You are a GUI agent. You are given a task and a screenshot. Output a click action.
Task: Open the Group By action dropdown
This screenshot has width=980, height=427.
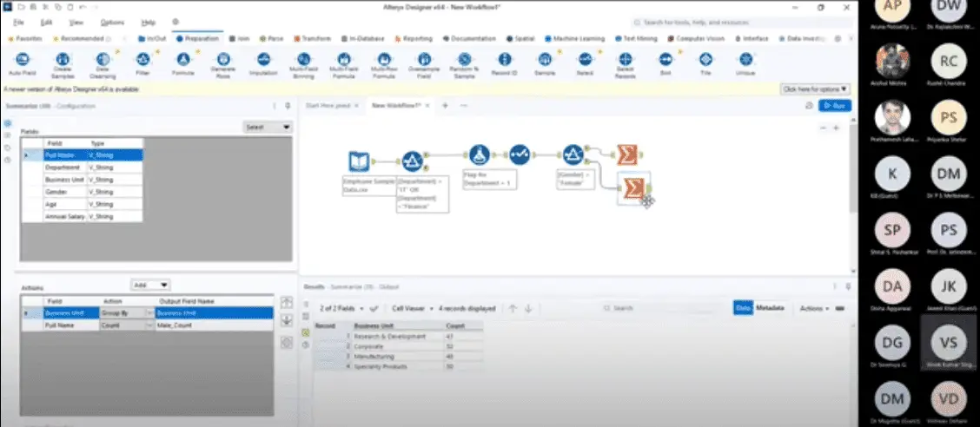pos(149,313)
